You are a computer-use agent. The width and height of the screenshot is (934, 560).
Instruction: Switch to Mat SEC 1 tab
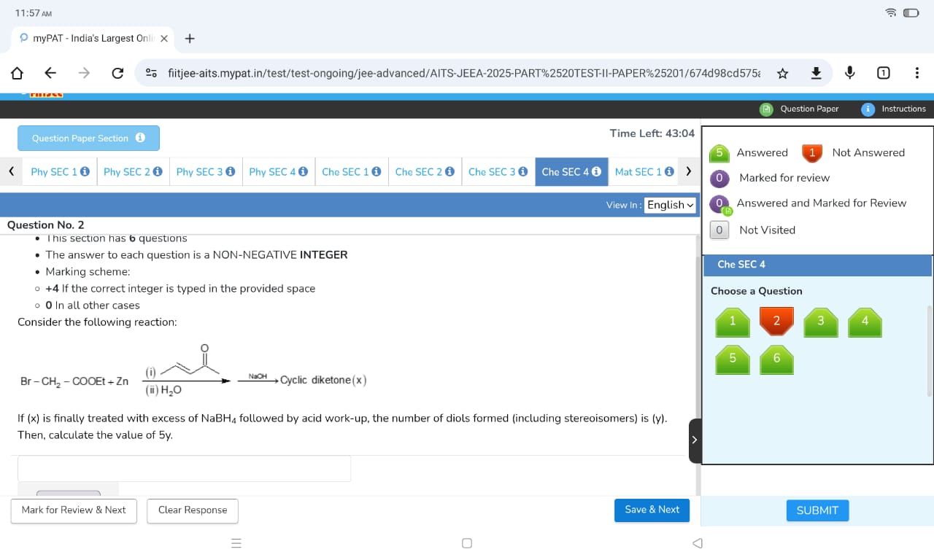click(644, 171)
